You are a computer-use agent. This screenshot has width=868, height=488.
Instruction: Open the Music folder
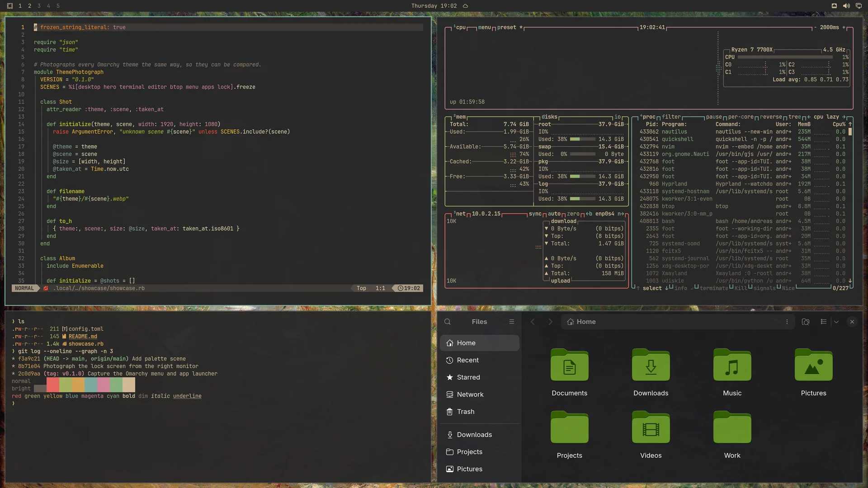point(732,373)
